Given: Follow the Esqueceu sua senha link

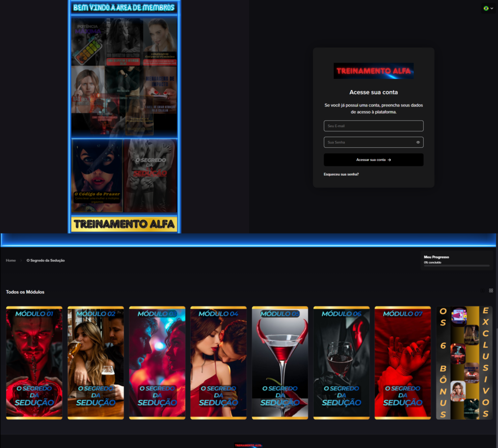Looking at the screenshot, I should coord(341,174).
